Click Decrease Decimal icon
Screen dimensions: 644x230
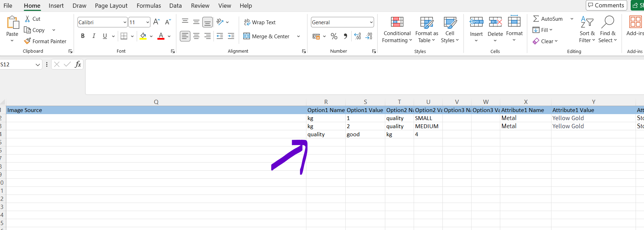click(x=369, y=36)
